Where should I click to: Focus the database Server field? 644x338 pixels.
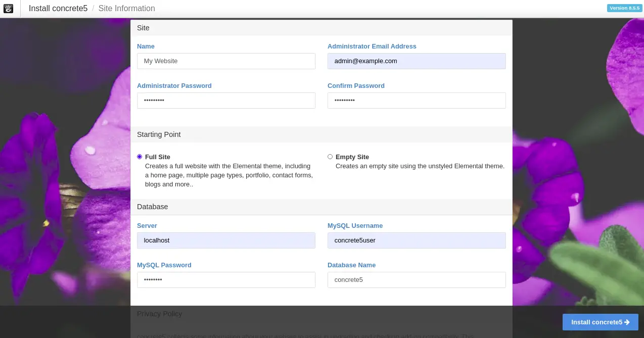coord(226,240)
